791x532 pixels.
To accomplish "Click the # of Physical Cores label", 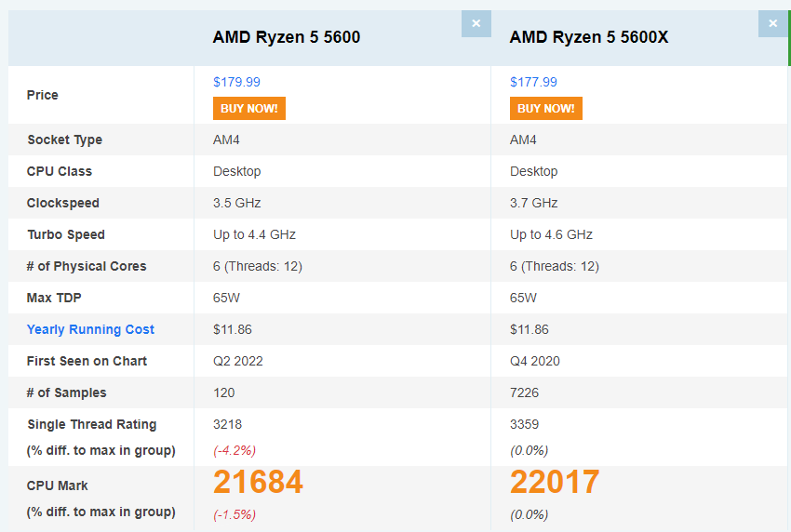I will click(87, 266).
